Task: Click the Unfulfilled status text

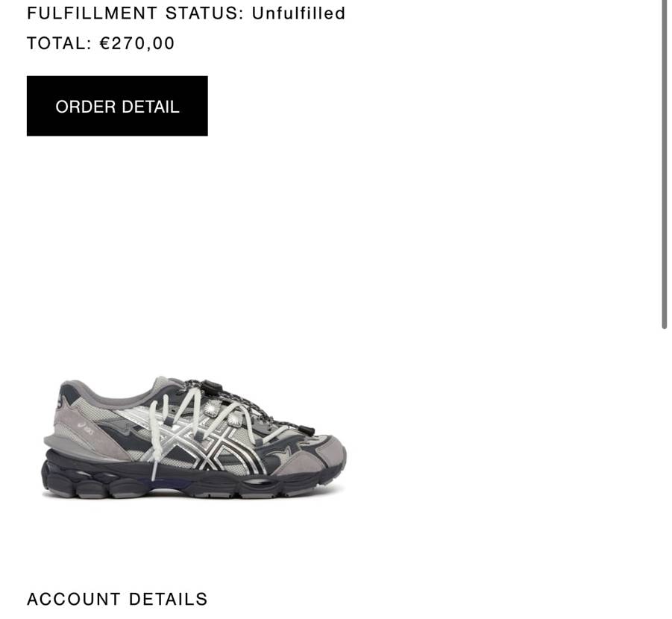Action: 298,13
